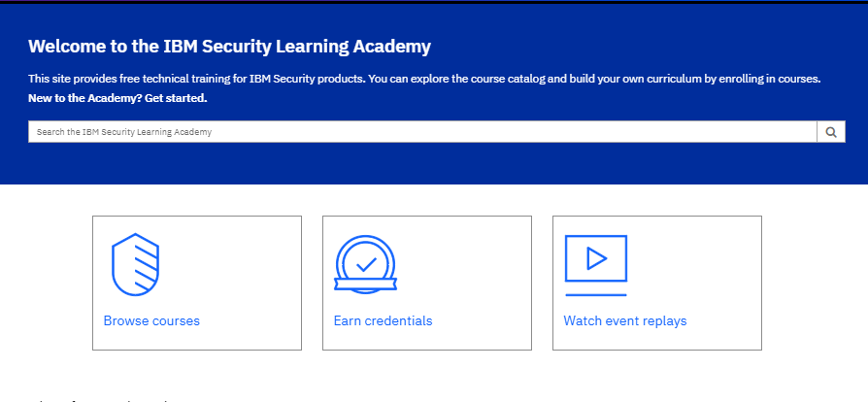Open the Watch event replays link

[624, 321]
